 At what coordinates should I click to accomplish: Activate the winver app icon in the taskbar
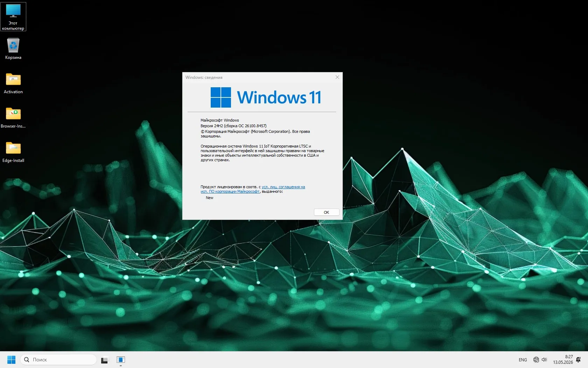121,360
